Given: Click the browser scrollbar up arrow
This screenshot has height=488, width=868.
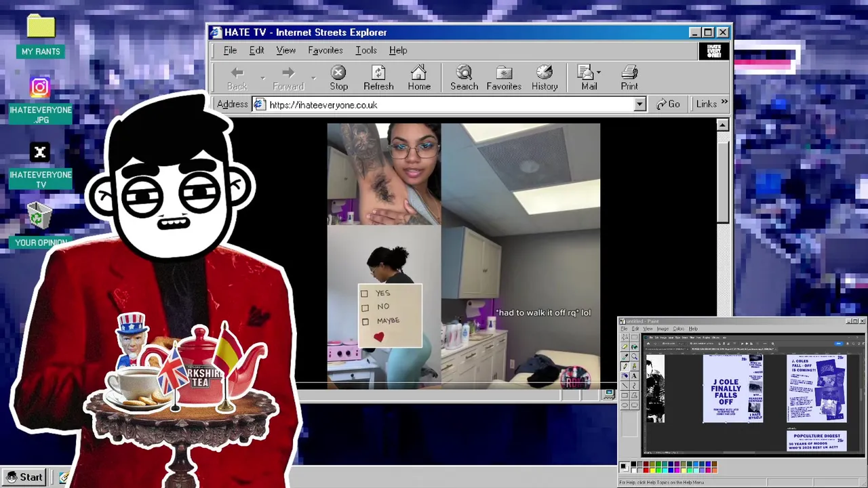Looking at the screenshot, I should click(x=722, y=125).
